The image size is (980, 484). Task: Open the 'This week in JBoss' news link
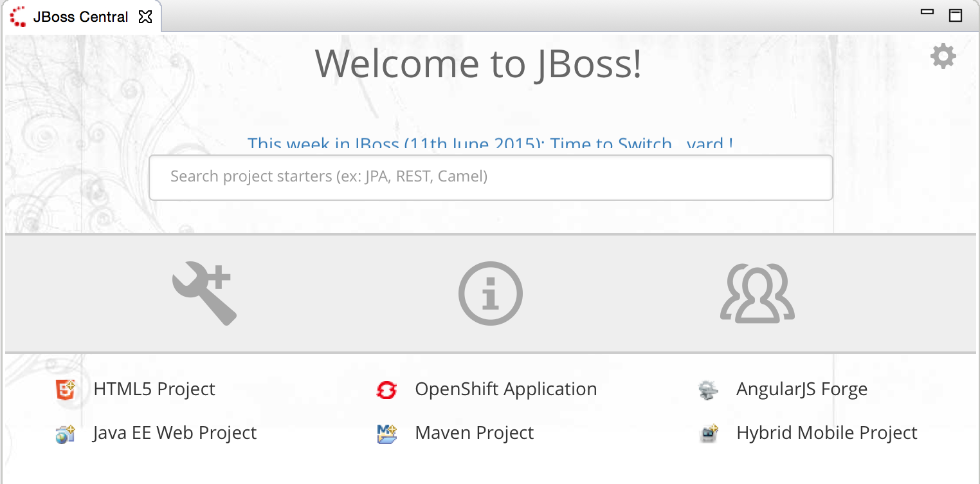coord(490,144)
